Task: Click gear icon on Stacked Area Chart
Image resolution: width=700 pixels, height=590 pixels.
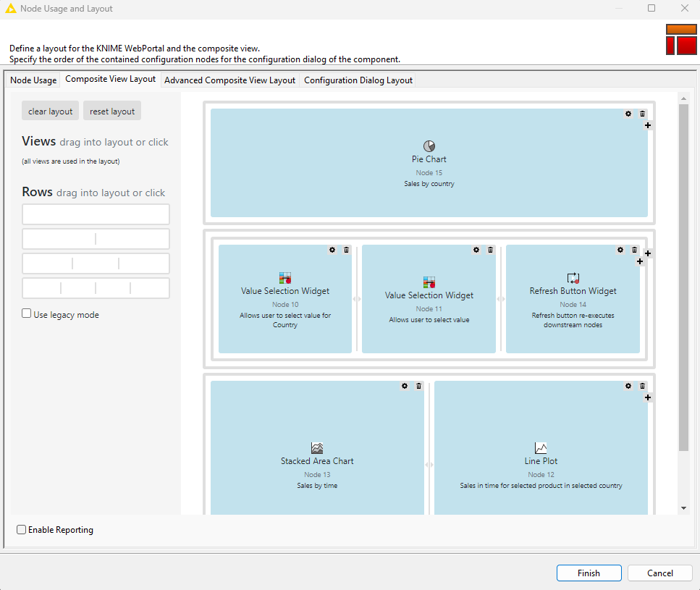Action: click(x=405, y=386)
